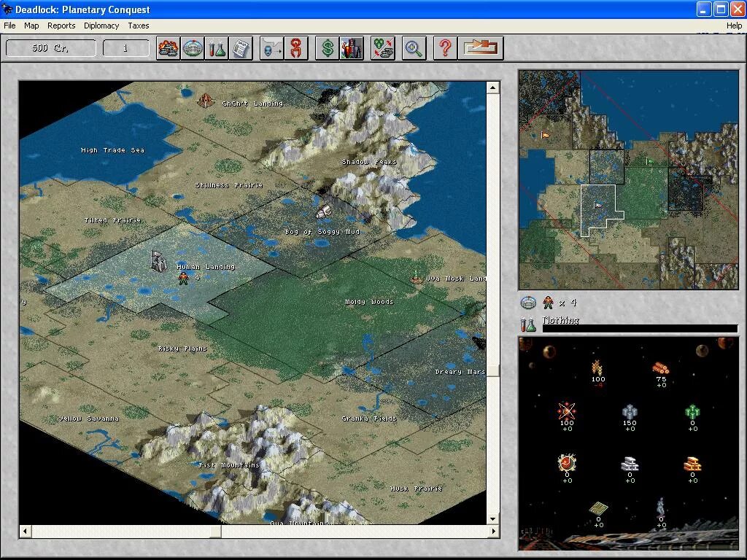Click the armored warrior toolbar icon
The width and height of the screenshot is (747, 560).
click(352, 48)
